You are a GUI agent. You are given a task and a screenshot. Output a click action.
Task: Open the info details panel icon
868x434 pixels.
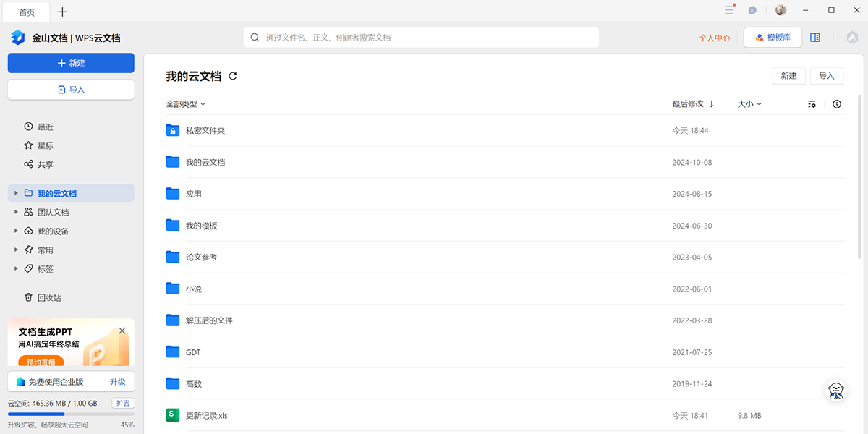click(837, 104)
